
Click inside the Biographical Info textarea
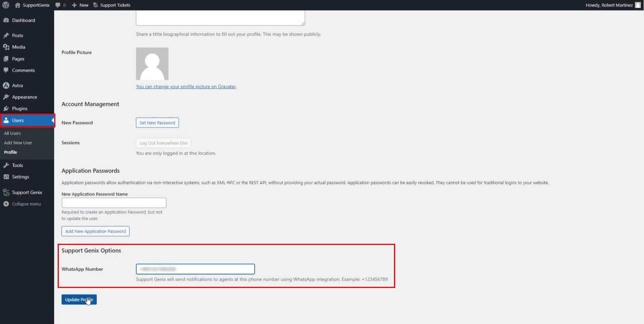point(220,17)
